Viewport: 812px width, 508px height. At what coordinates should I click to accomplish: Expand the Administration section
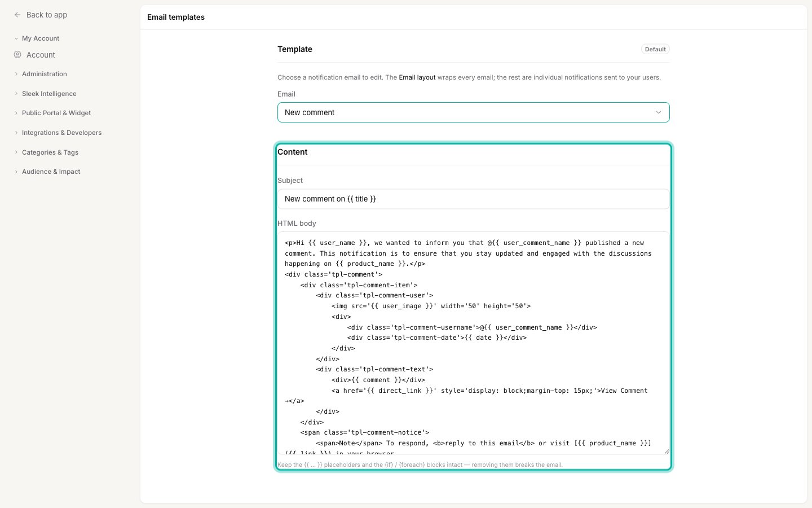[45, 74]
